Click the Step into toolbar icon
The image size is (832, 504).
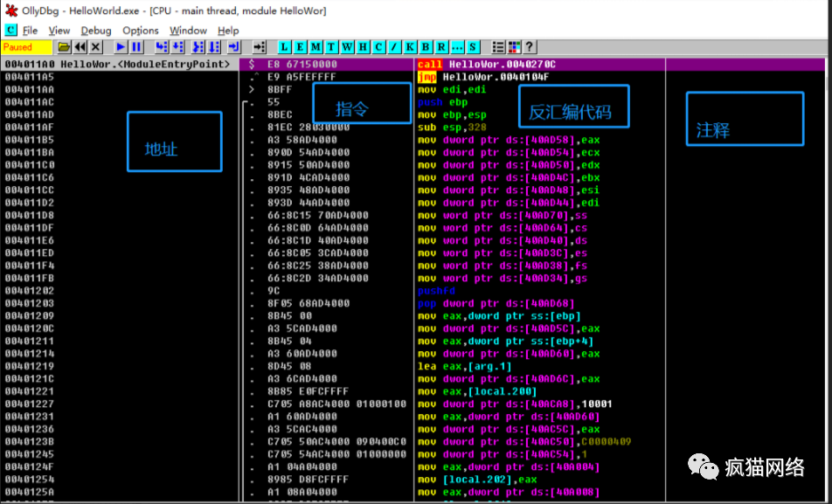162,47
